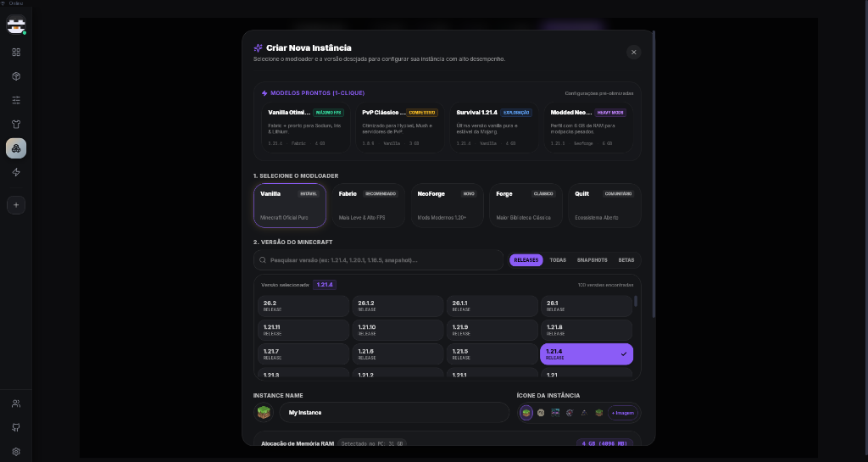The height and width of the screenshot is (462, 868).
Task: Click the 1.21.4 selected version badge
Action: (x=325, y=285)
